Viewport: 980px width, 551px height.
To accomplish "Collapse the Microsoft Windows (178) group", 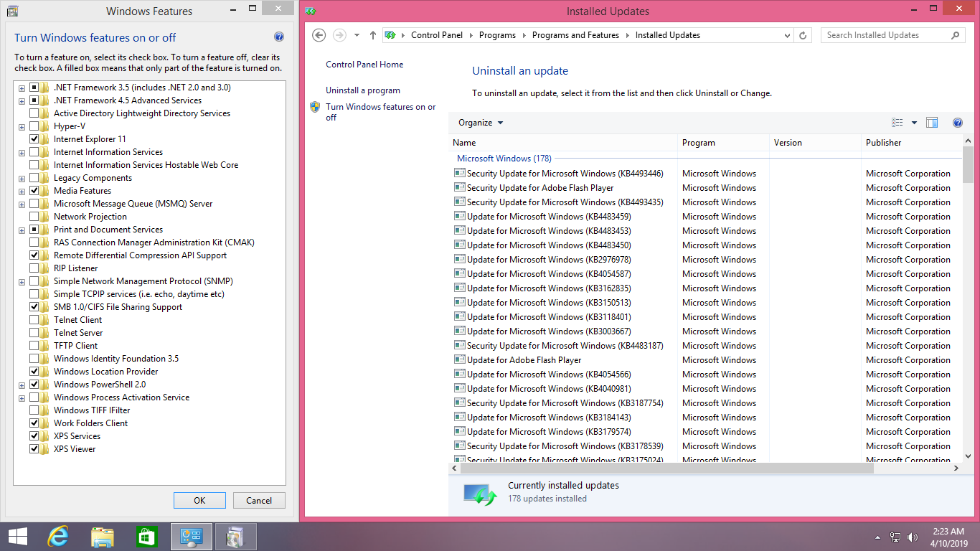I will click(504, 159).
